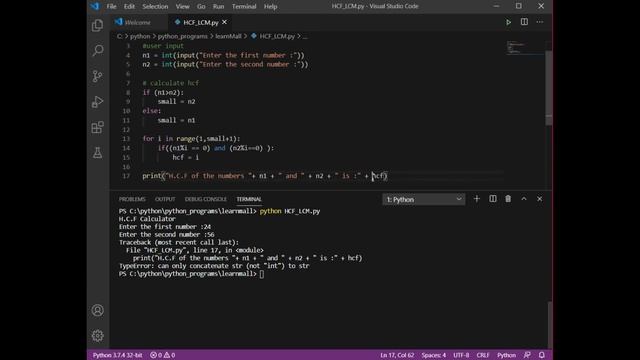Open the Help menu
640x360 pixels.
click(x=270, y=7)
